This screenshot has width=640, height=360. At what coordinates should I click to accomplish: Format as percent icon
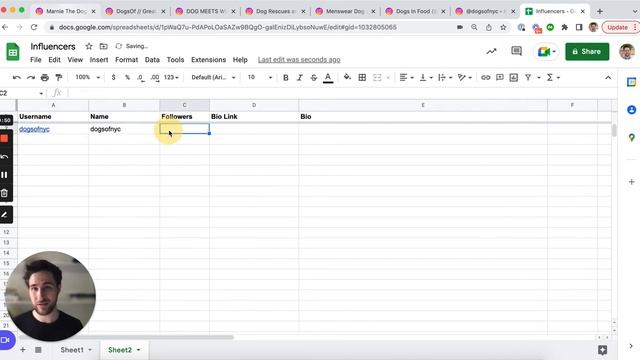[x=127, y=78]
